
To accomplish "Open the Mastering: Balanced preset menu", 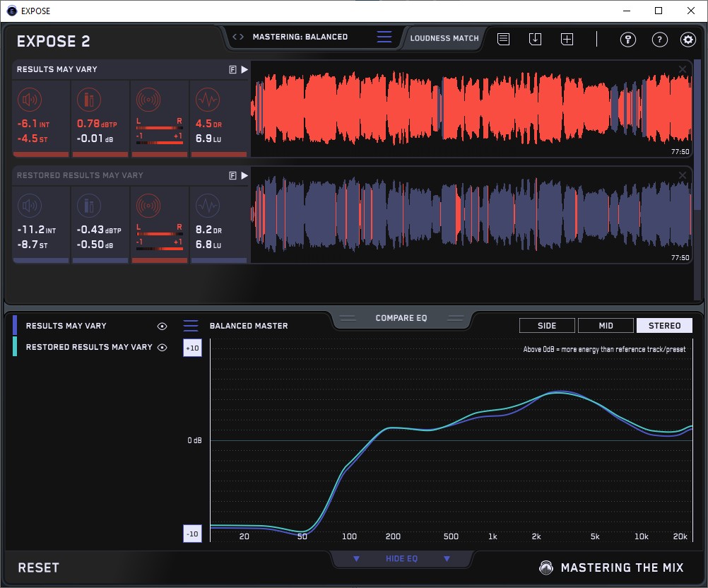I will [384, 37].
